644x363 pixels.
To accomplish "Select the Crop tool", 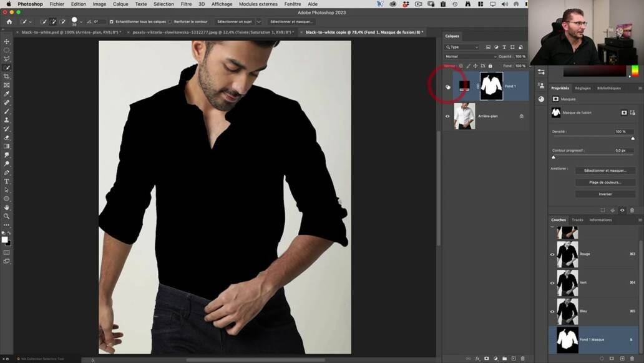I will pos(6,76).
